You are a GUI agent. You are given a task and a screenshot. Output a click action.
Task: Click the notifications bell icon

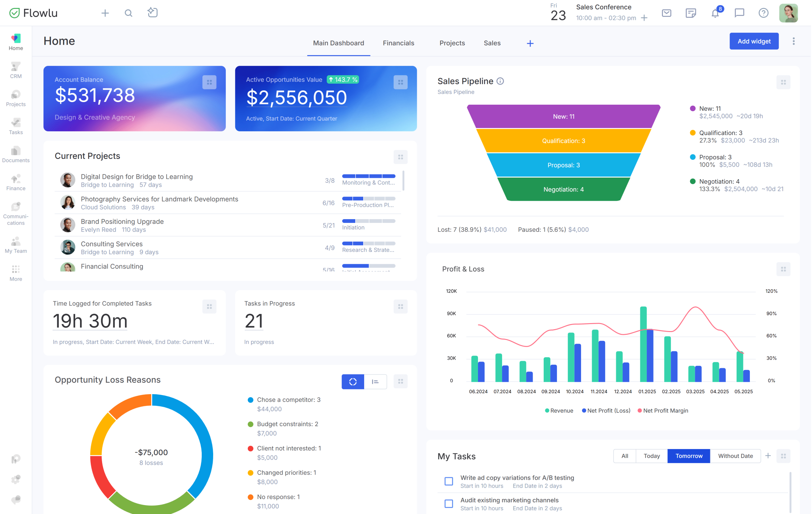click(x=715, y=14)
